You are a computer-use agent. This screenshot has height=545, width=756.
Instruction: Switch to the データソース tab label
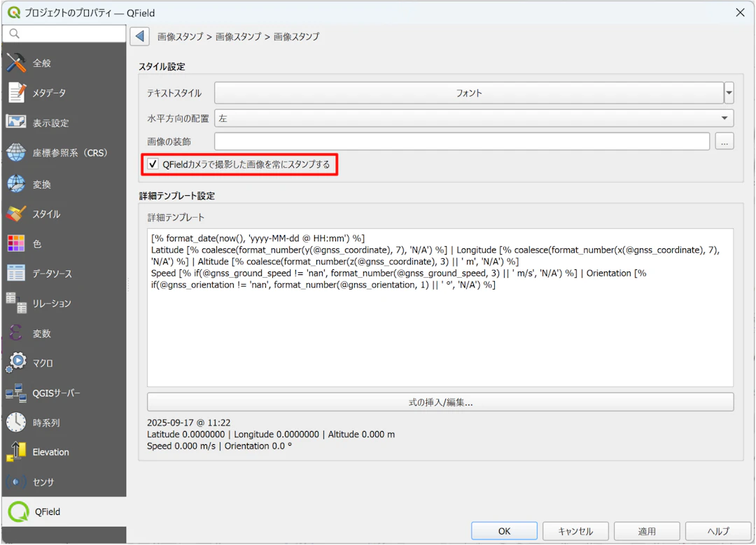(x=52, y=274)
